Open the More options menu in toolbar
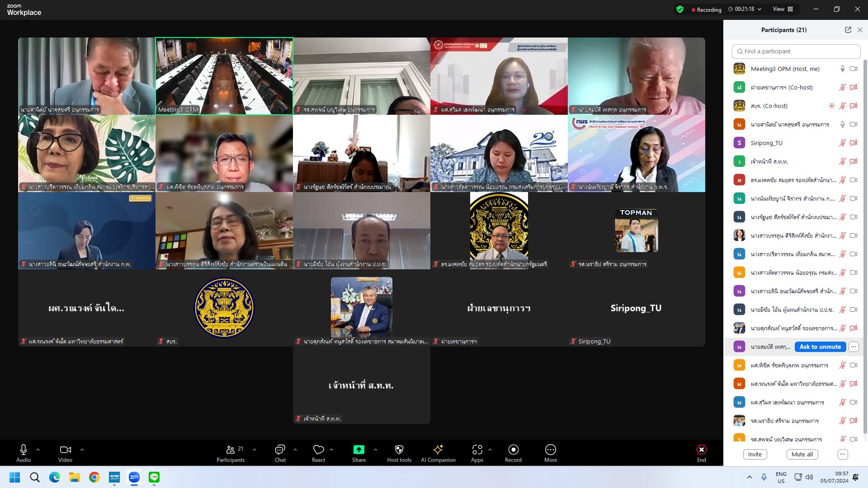Screen dimensions: 868x488 click(x=550, y=453)
